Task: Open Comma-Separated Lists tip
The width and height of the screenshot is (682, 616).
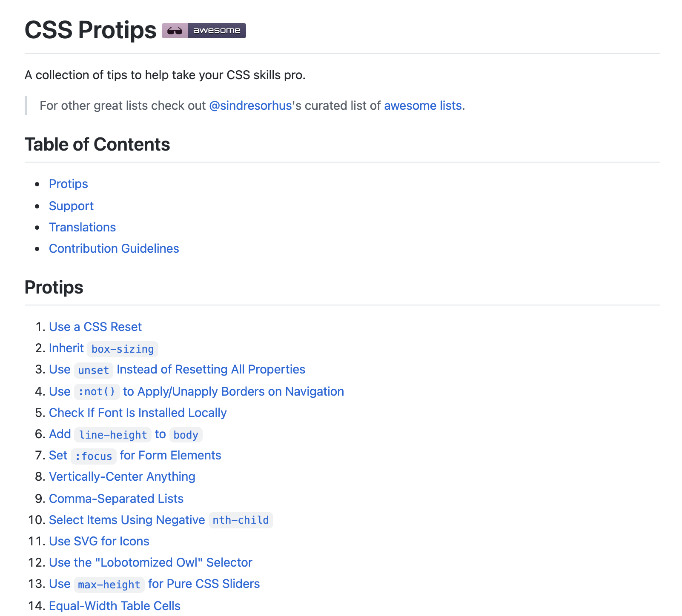Action: coord(116,499)
